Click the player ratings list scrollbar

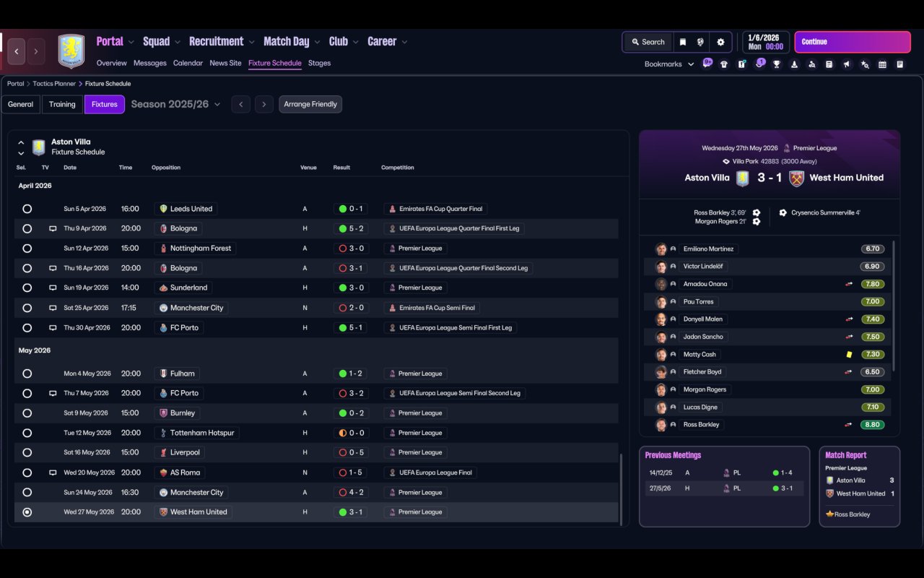coord(894,306)
